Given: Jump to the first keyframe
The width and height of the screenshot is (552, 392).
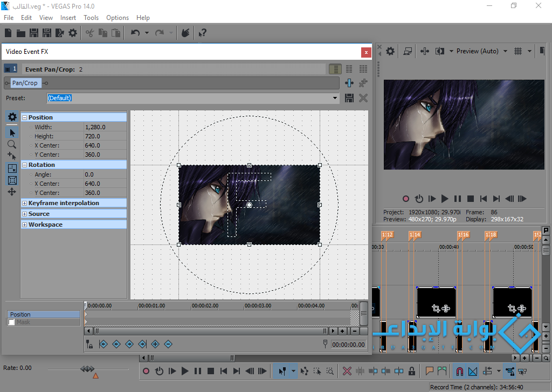Looking at the screenshot, I should (x=103, y=344).
